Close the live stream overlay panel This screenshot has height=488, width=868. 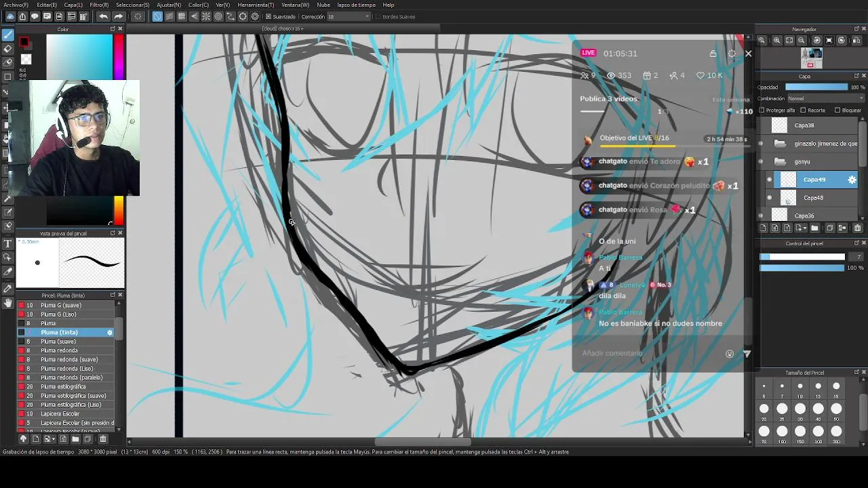[x=748, y=54]
